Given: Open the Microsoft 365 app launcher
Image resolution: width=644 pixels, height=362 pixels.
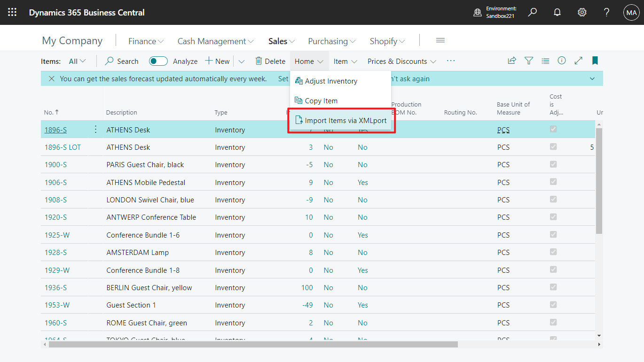Looking at the screenshot, I should (x=12, y=12).
